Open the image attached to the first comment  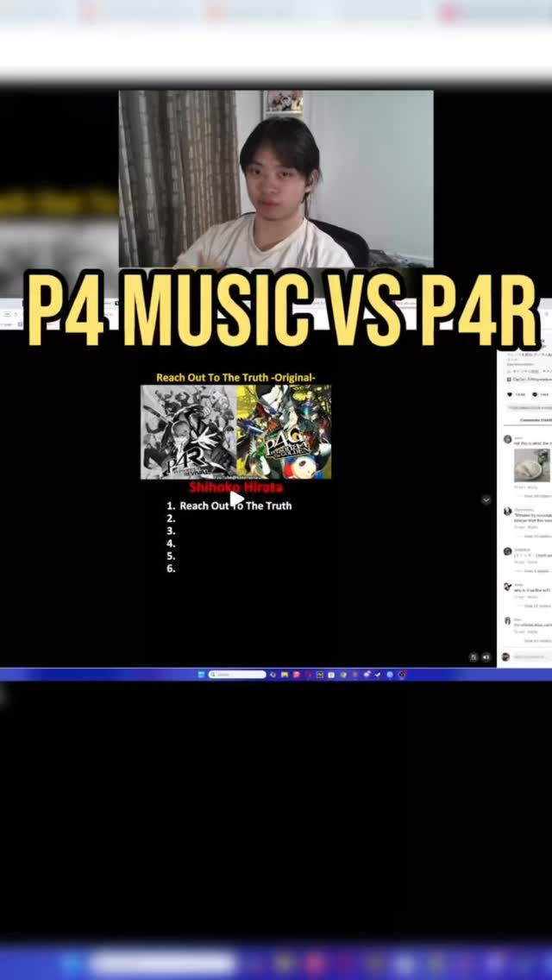click(x=532, y=466)
